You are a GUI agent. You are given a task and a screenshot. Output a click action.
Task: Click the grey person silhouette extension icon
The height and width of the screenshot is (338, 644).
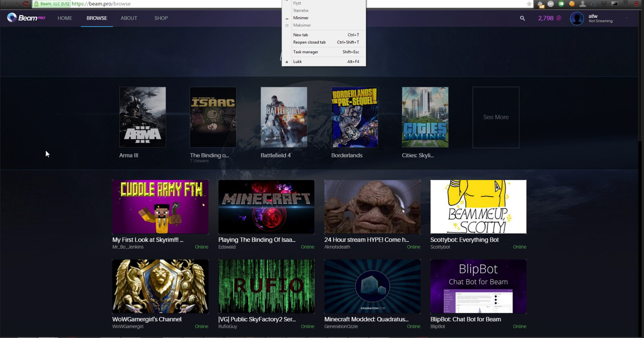tap(582, 4)
